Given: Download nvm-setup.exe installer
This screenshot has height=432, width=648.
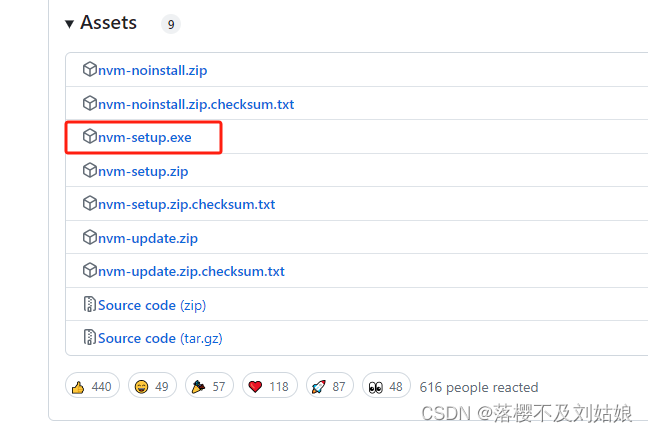Looking at the screenshot, I should click(x=145, y=138).
